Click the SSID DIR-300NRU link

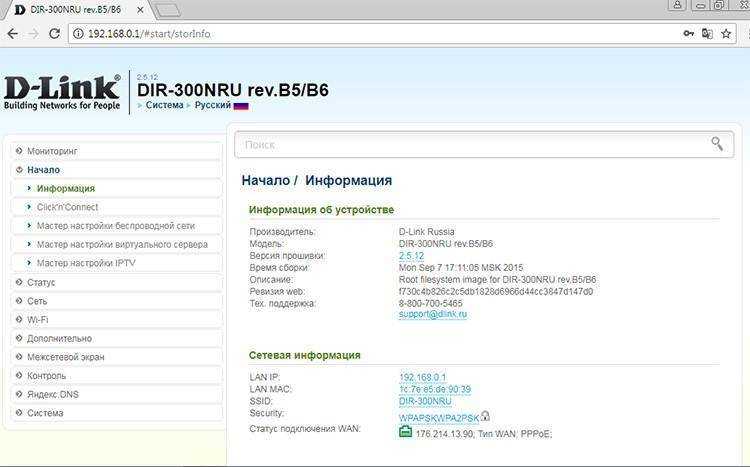425,401
